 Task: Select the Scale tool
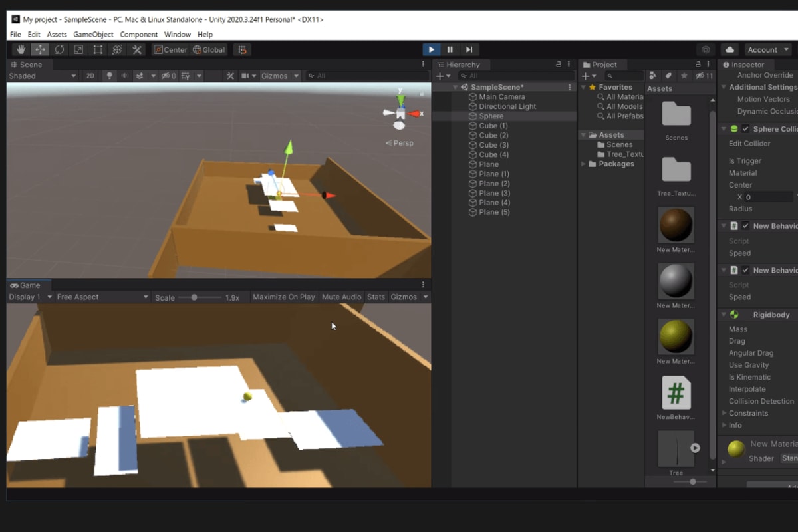(x=78, y=50)
